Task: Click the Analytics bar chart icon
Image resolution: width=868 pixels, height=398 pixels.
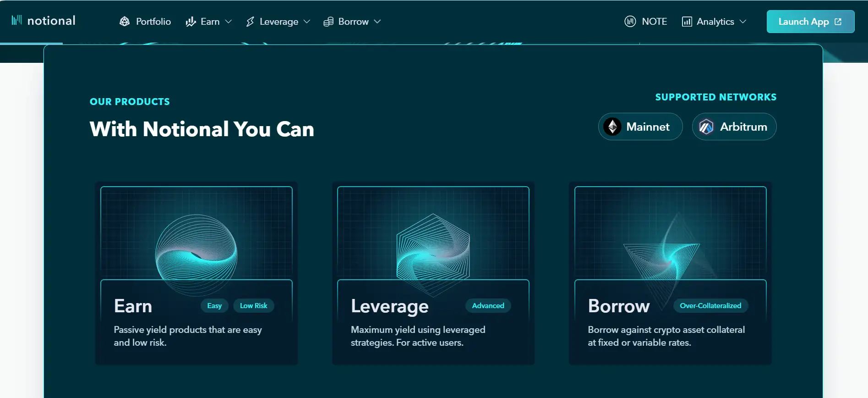Action: tap(687, 22)
